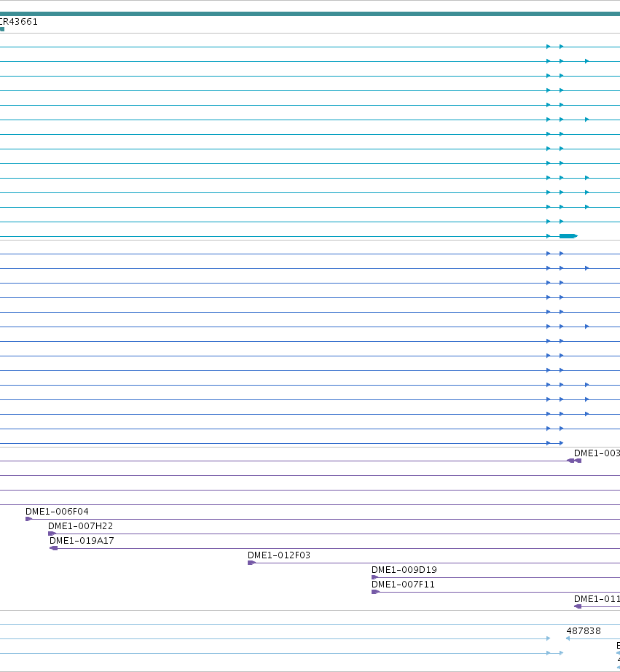Select the purple marker under DME1-011
Viewport: 620px width, 672px height.
[x=578, y=606]
